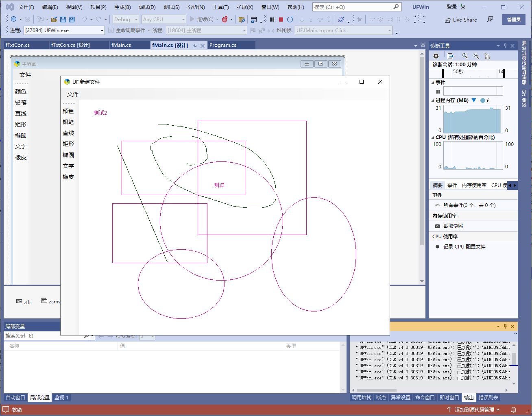Open the document tab list dropdown arrow
Screen dimensions: 532x416
(x=416, y=46)
